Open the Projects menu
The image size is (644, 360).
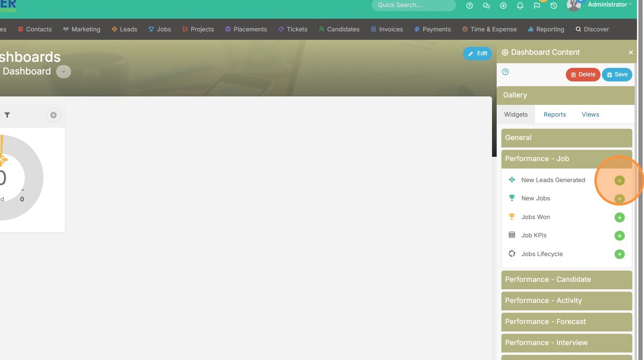(x=198, y=29)
